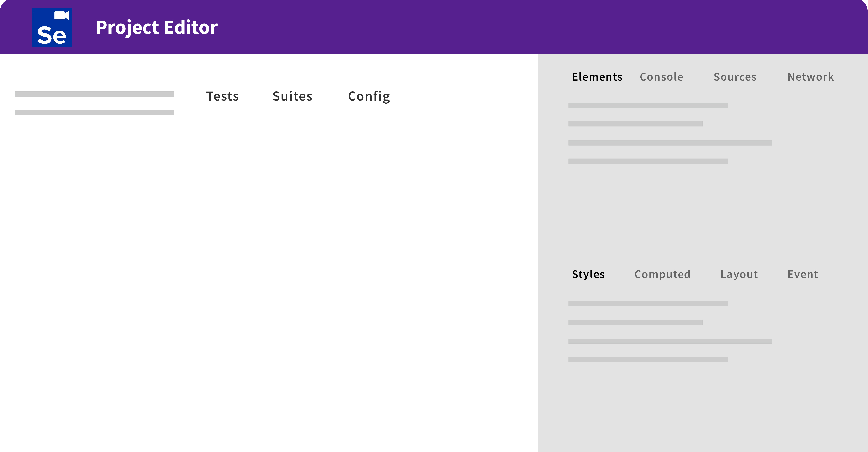The width and height of the screenshot is (868, 452).
Task: Click first line under Styles tab
Action: pyautogui.click(x=648, y=304)
